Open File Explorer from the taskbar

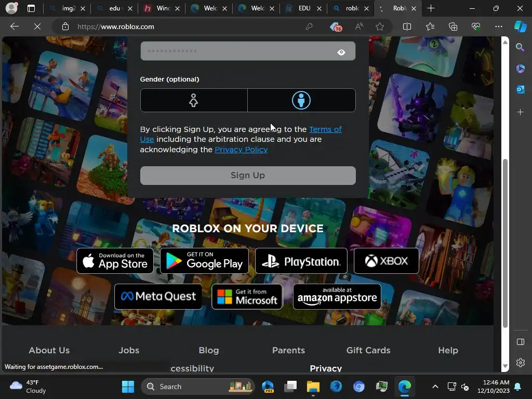click(313, 387)
